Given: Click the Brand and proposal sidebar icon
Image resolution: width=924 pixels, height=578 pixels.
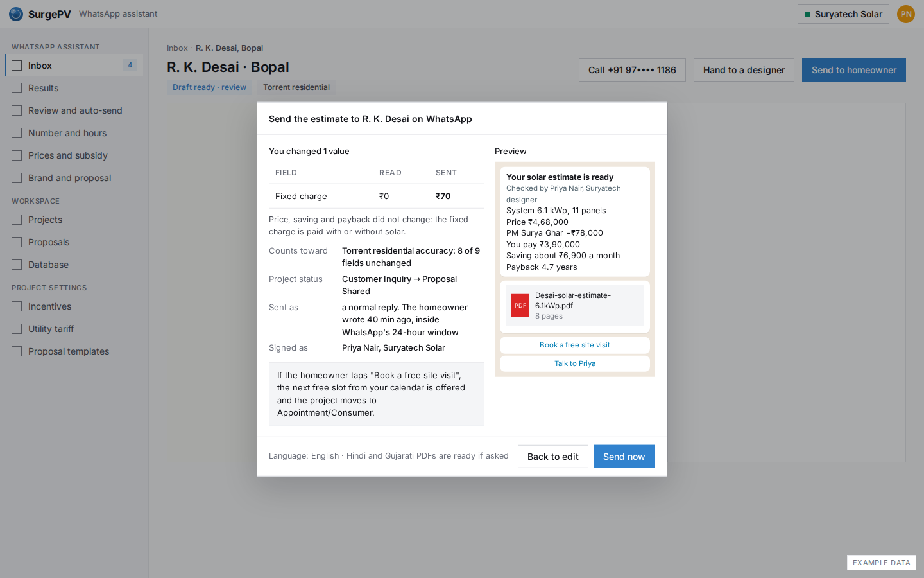Looking at the screenshot, I should click(17, 178).
